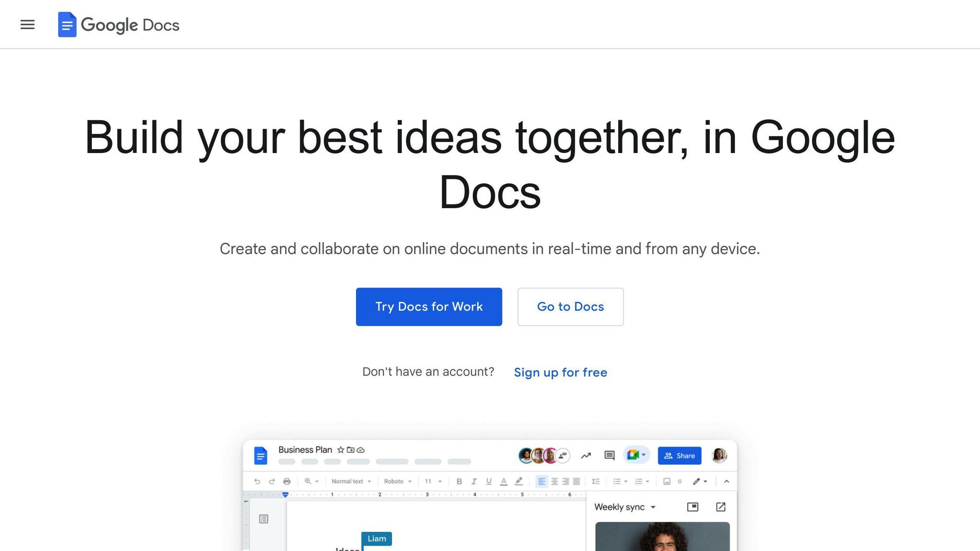This screenshot has width=980, height=551.
Task: Click the Insert image icon
Action: 667,481
